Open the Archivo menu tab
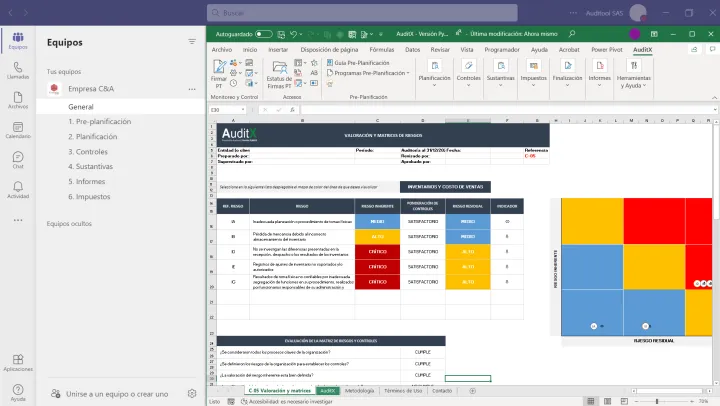The width and height of the screenshot is (720, 406). 222,50
